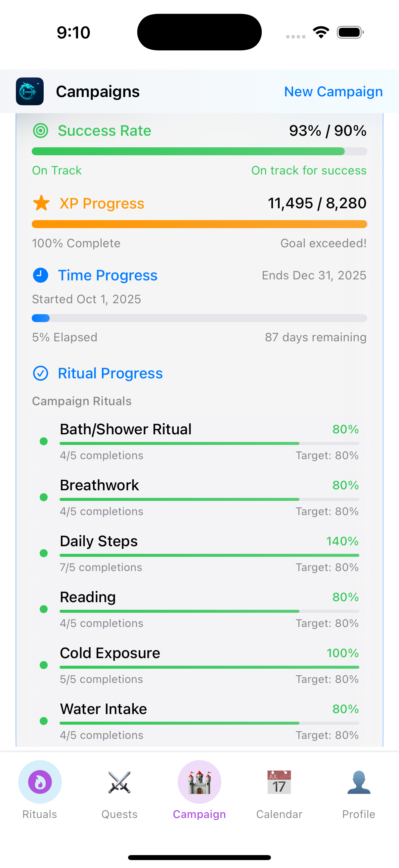Click the Success Rate green progress bar
Screen dimensions: 399x868
(x=199, y=151)
